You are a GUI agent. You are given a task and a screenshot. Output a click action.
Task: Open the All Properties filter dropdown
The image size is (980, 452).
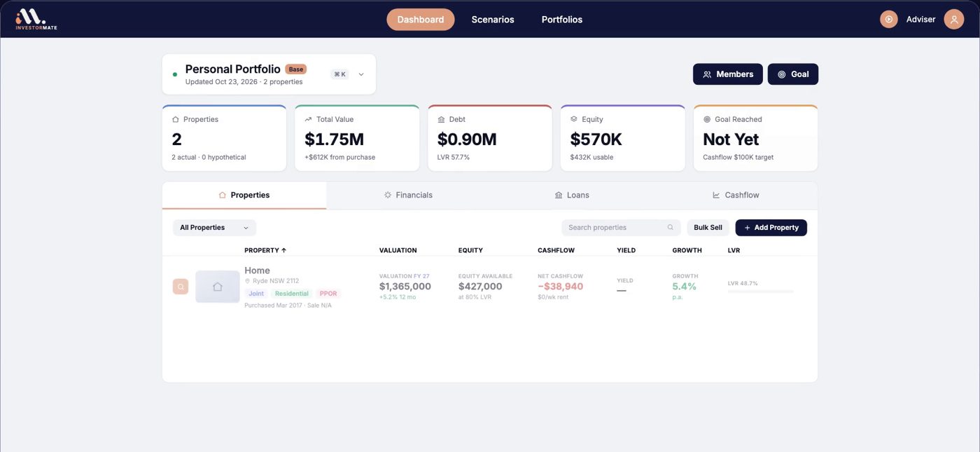[214, 228]
